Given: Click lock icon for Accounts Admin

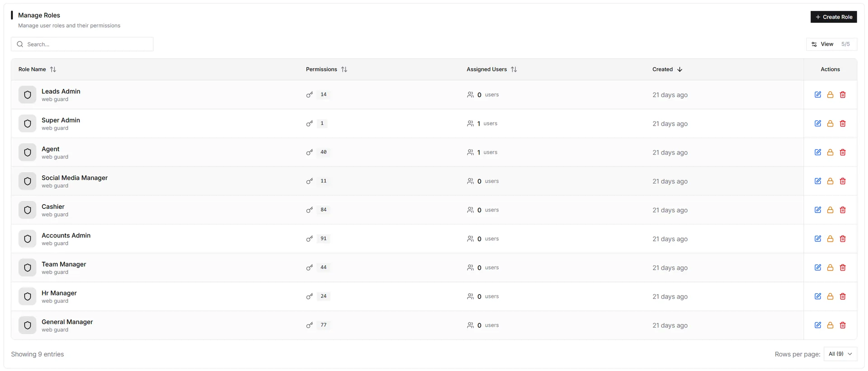Looking at the screenshot, I should pyautogui.click(x=830, y=239).
